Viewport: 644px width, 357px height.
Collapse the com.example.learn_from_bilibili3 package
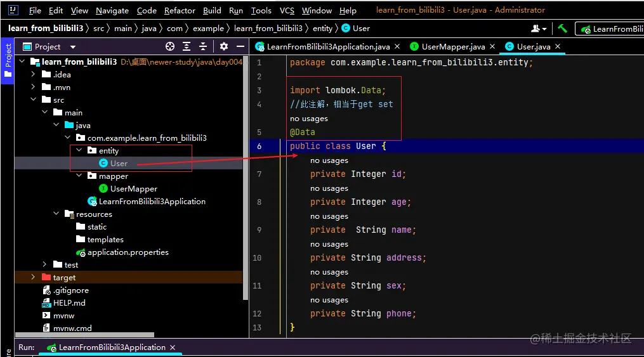(68, 138)
